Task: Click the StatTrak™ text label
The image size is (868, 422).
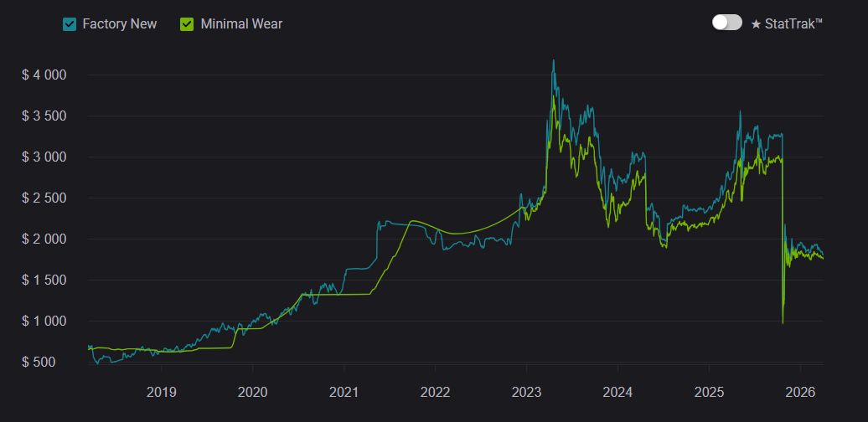Action: (793, 23)
